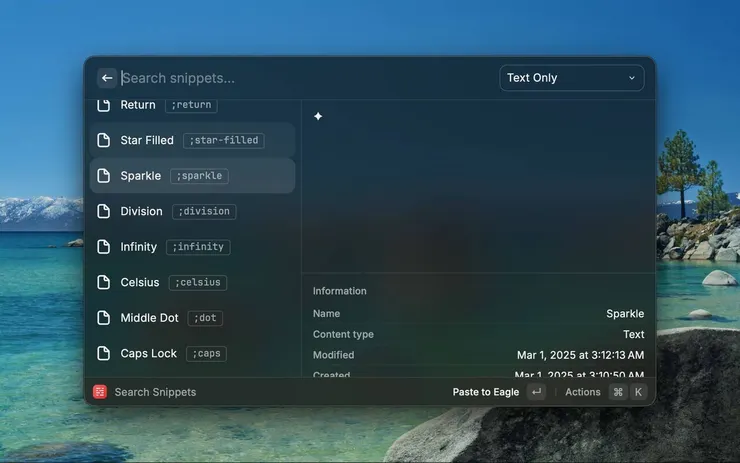Focus the Search snippets field

307,78
